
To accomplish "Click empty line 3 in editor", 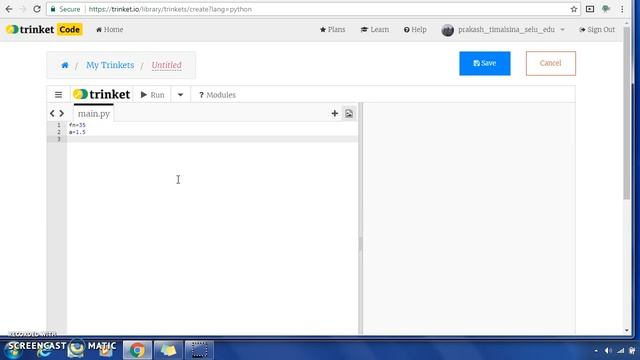I will [x=212, y=139].
